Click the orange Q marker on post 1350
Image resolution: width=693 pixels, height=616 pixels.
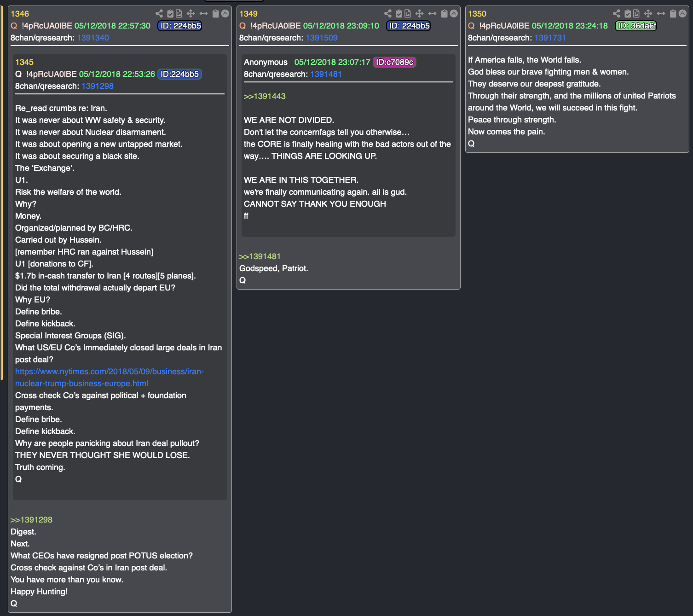(471, 26)
